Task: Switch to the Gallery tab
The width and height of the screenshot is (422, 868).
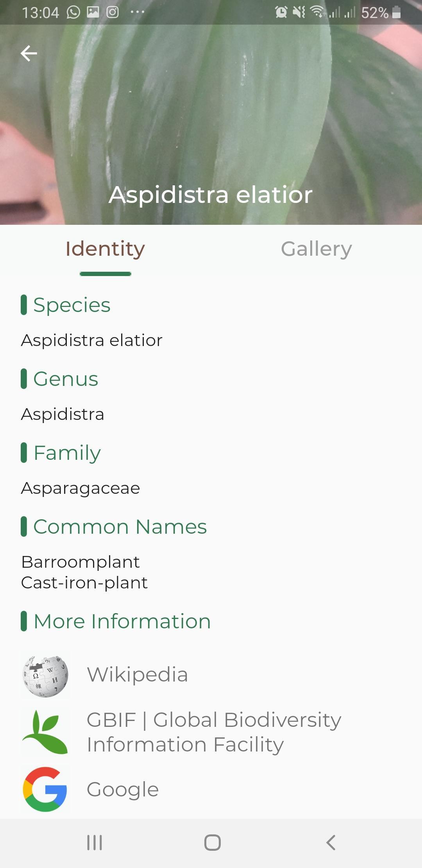Action: coord(316,249)
